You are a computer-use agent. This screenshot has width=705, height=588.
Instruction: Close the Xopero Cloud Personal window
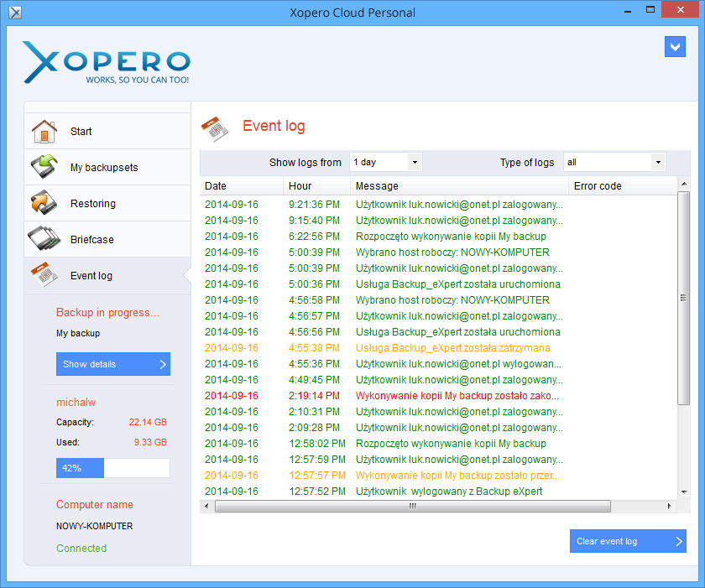[681, 9]
